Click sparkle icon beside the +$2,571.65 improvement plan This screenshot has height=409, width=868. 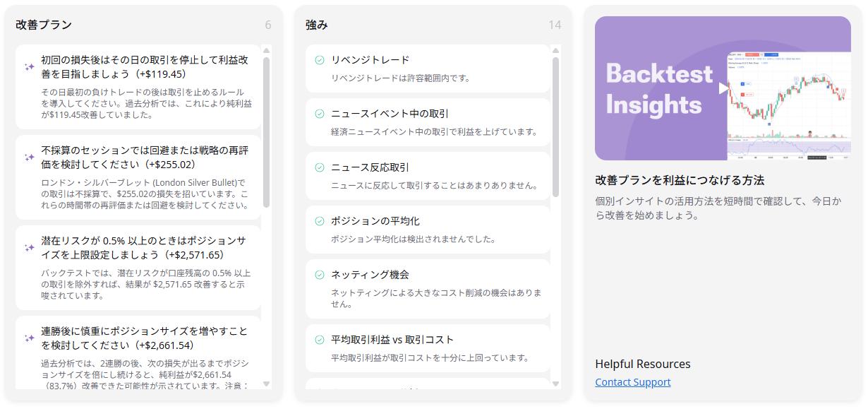[x=29, y=248]
